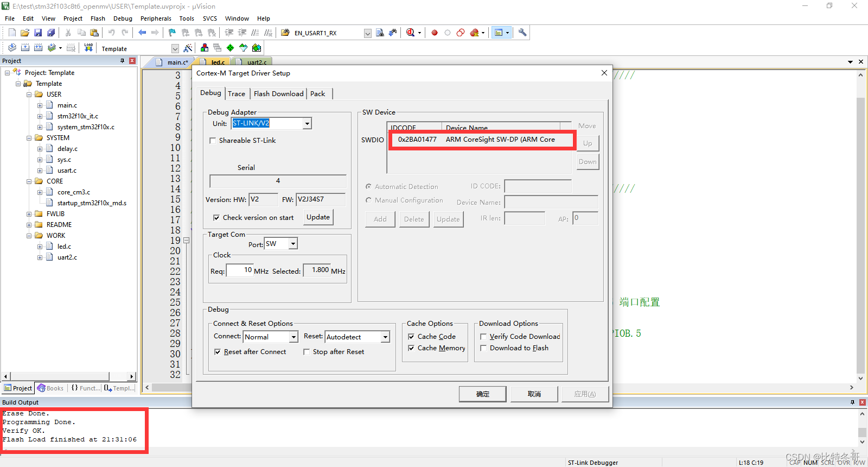
Task: Cancel with the 取消 button
Action: [x=534, y=394]
